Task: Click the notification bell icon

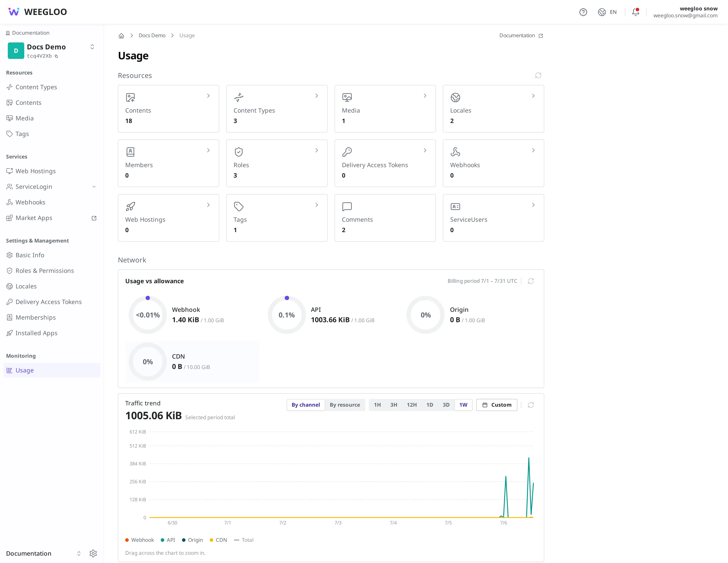Action: pyautogui.click(x=636, y=12)
